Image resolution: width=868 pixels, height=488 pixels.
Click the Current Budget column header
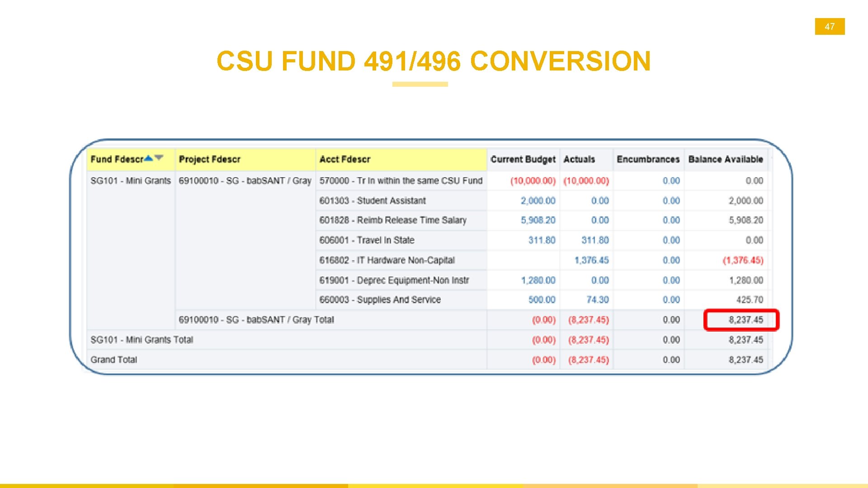point(523,159)
